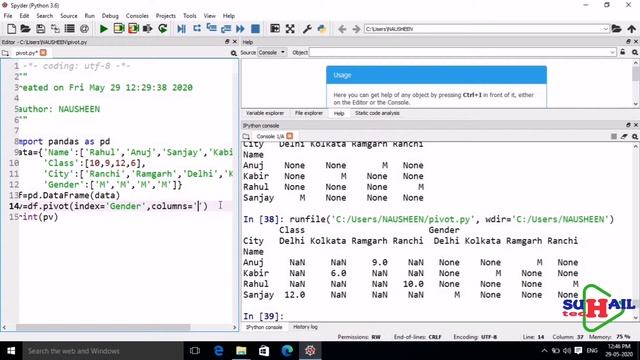Open the Debug menu
The image size is (640, 360).
click(110, 16)
